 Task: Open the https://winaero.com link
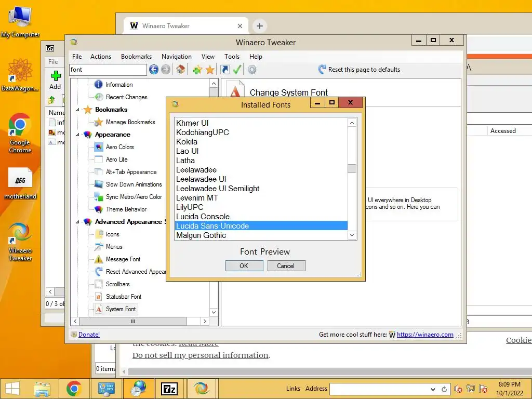click(x=425, y=335)
